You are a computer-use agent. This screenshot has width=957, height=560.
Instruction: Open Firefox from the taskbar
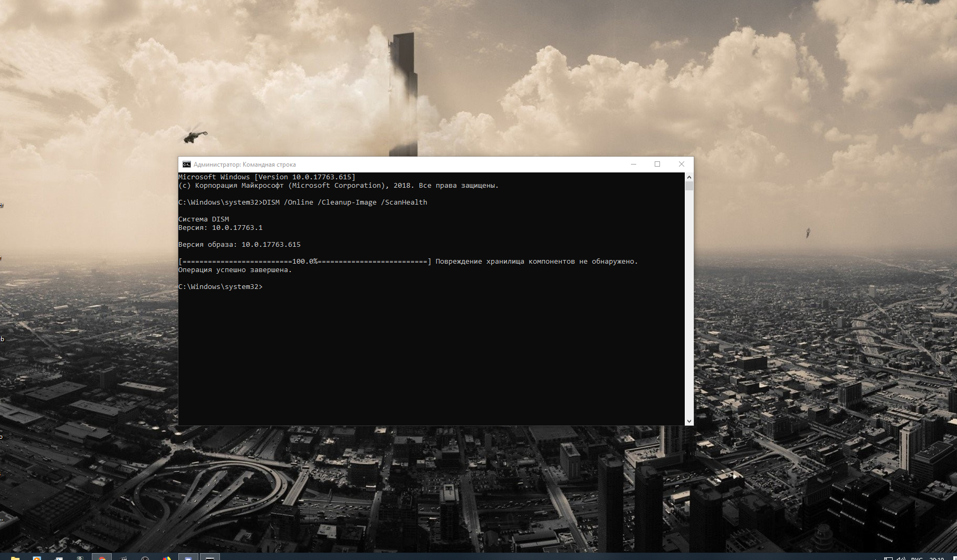(167, 558)
